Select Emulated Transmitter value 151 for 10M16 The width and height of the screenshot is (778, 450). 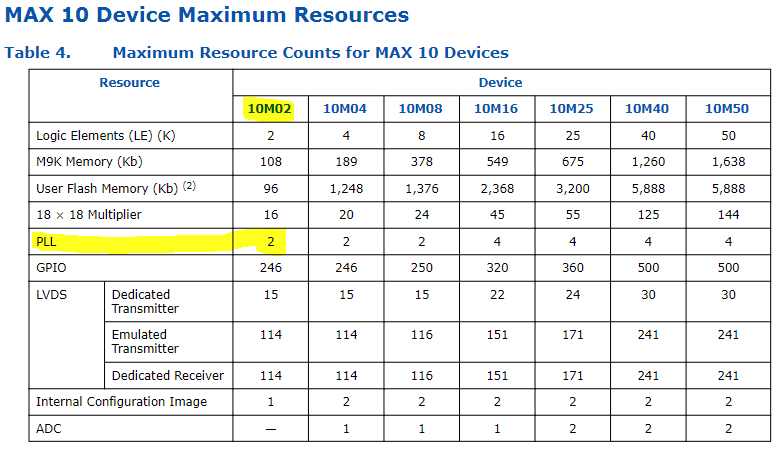pyautogui.click(x=497, y=335)
